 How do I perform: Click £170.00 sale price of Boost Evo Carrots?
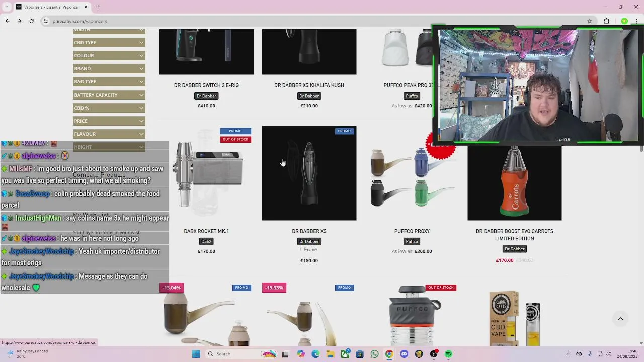504,260
